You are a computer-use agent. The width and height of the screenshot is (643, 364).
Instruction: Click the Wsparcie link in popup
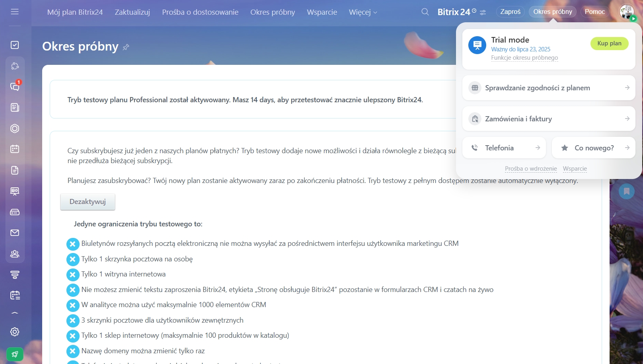pos(575,169)
